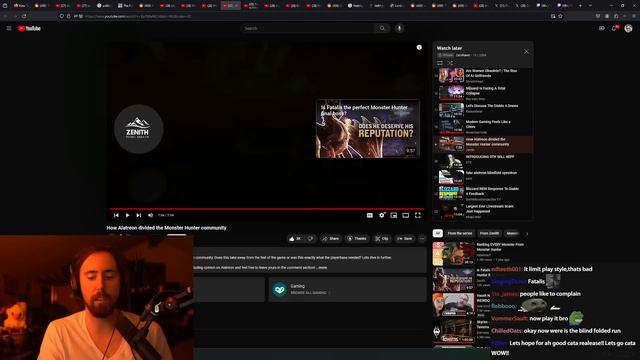The width and height of the screenshot is (640, 360).
Task: Open the Gaming category card
Action: pyautogui.click(x=347, y=289)
